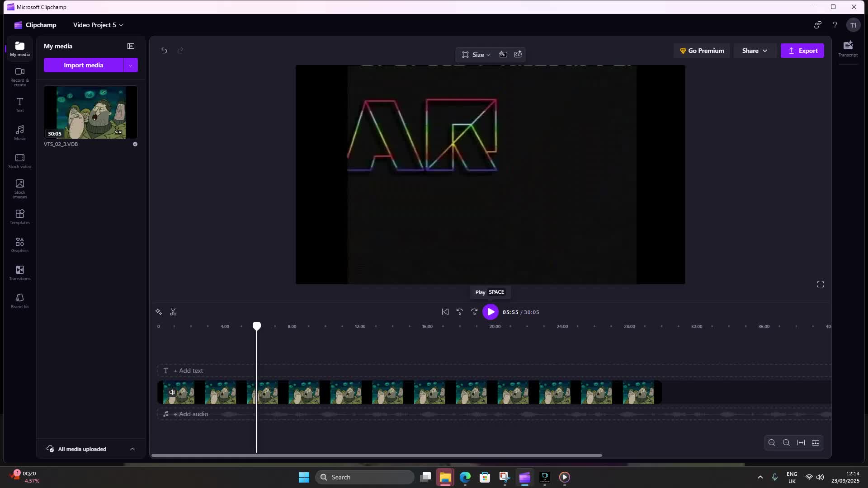This screenshot has width=868, height=488.
Task: Click the Go Premium button
Action: (x=702, y=51)
